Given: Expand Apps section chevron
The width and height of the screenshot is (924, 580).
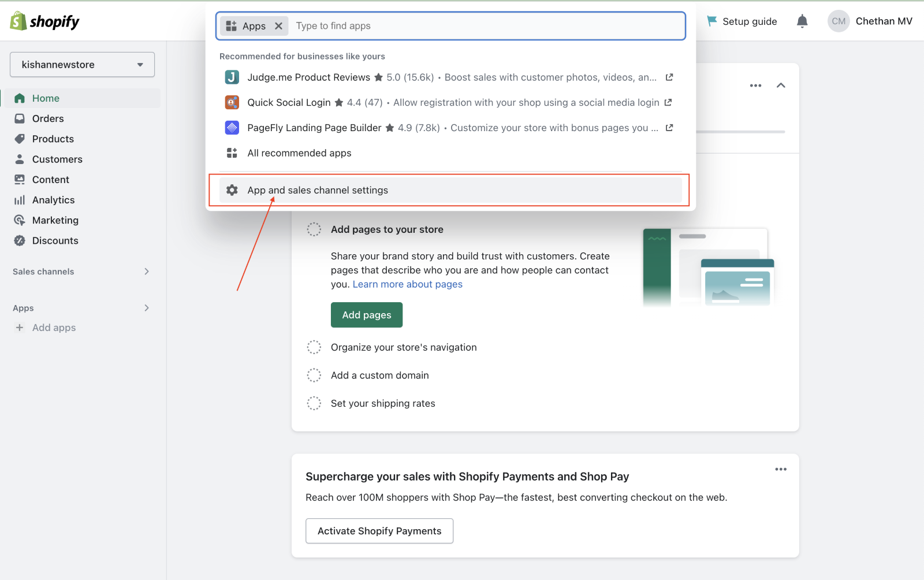Looking at the screenshot, I should [147, 308].
